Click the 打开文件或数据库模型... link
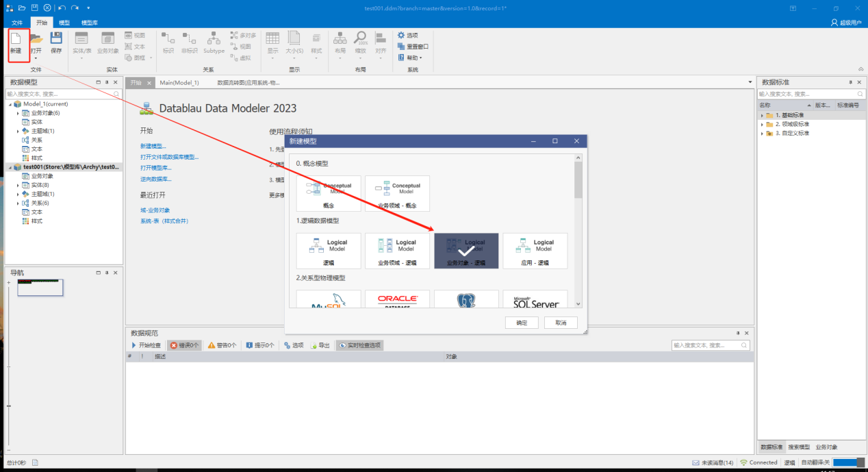Image resolution: width=868 pixels, height=472 pixels. [x=169, y=157]
